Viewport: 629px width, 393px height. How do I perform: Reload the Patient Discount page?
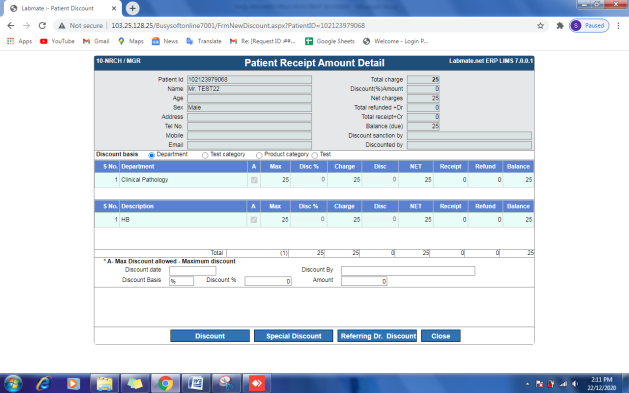tap(42, 26)
